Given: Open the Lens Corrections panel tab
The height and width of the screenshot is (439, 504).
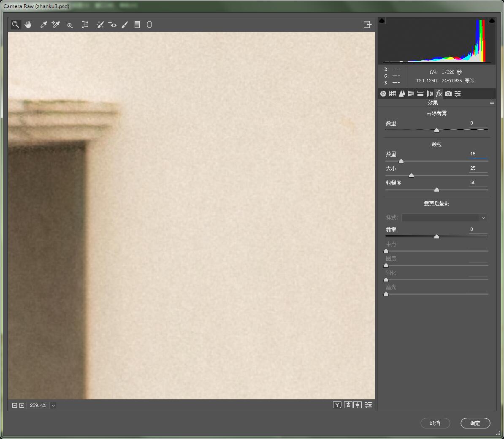Looking at the screenshot, I should pos(430,94).
